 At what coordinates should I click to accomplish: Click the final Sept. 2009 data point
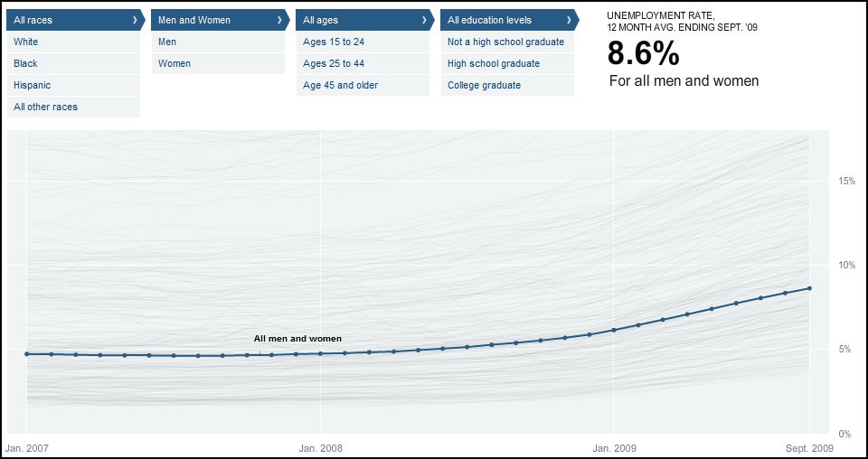pyautogui.click(x=809, y=288)
